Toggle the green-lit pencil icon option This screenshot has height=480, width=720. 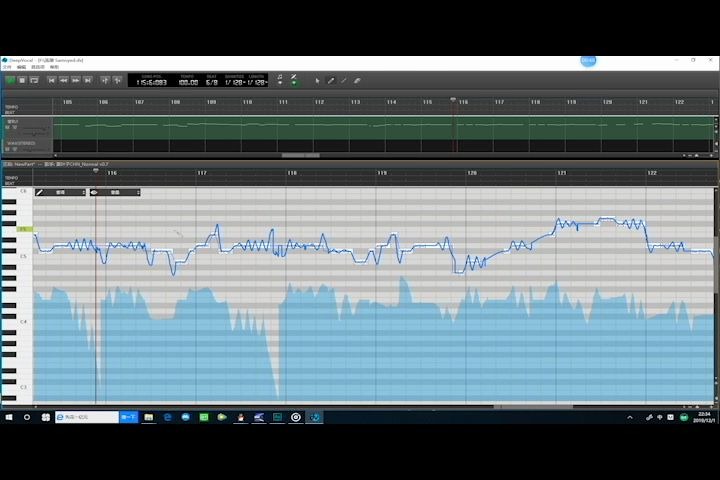[x=294, y=79]
